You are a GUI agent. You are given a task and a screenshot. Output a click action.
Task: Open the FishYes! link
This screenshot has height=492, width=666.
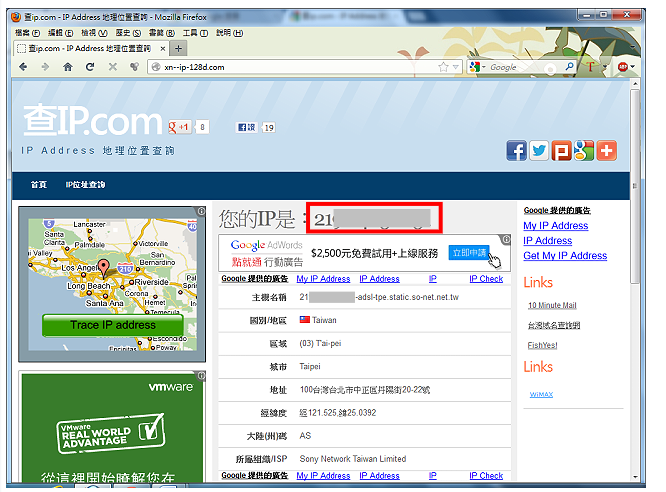(x=542, y=345)
